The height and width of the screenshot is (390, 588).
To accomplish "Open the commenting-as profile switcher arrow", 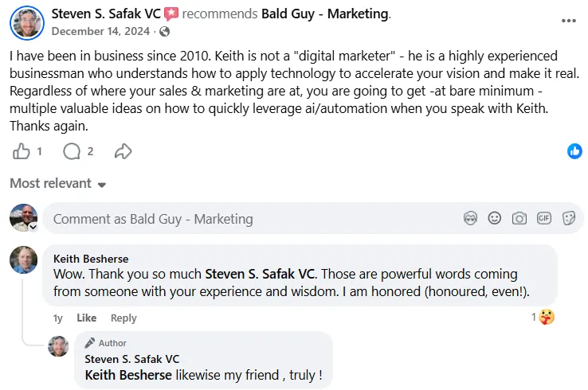I will [33, 227].
